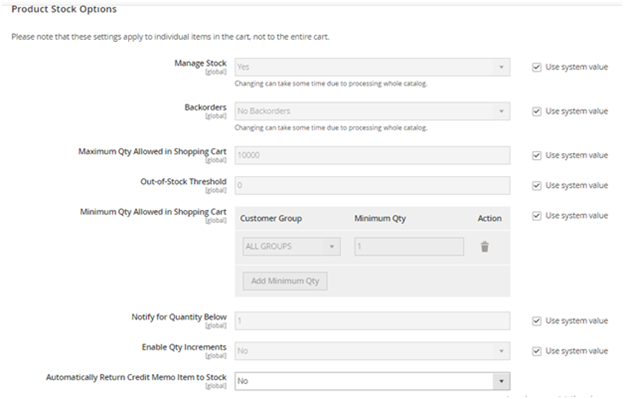Uncheck Use system value for Enable Qty Increments
This screenshot has height=399, width=624.
(x=536, y=351)
